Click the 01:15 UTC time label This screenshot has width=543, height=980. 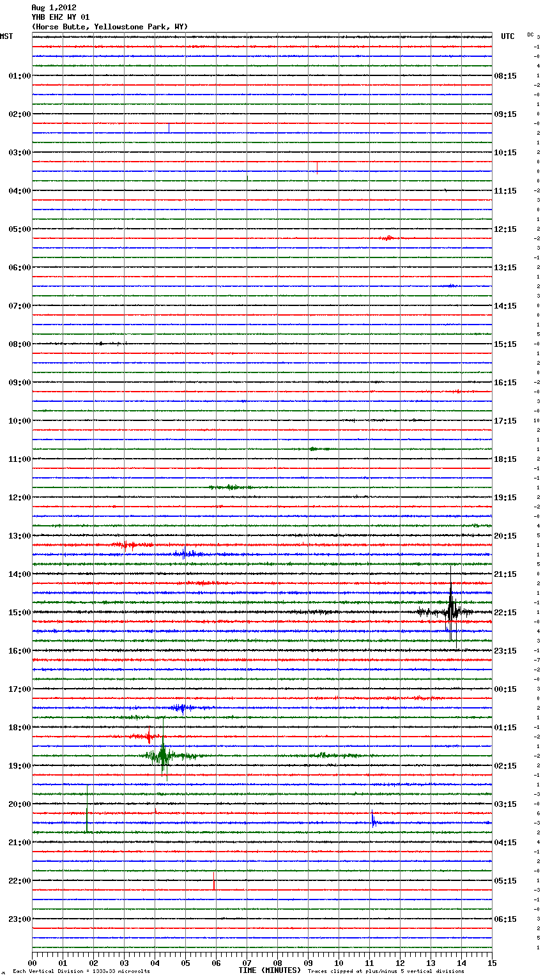pos(505,728)
